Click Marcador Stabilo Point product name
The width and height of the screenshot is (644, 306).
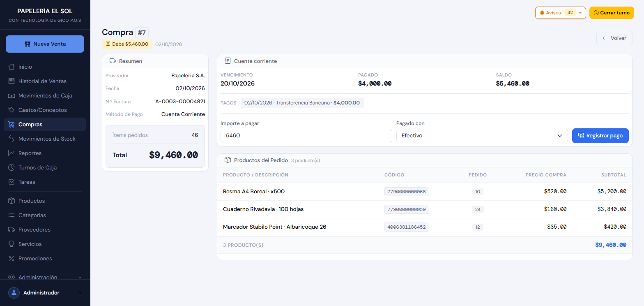[274, 227]
